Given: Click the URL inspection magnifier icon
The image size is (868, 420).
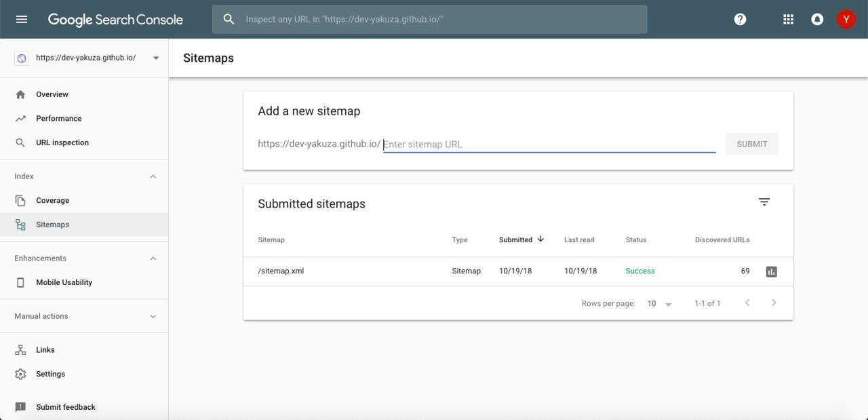Looking at the screenshot, I should click(20, 142).
